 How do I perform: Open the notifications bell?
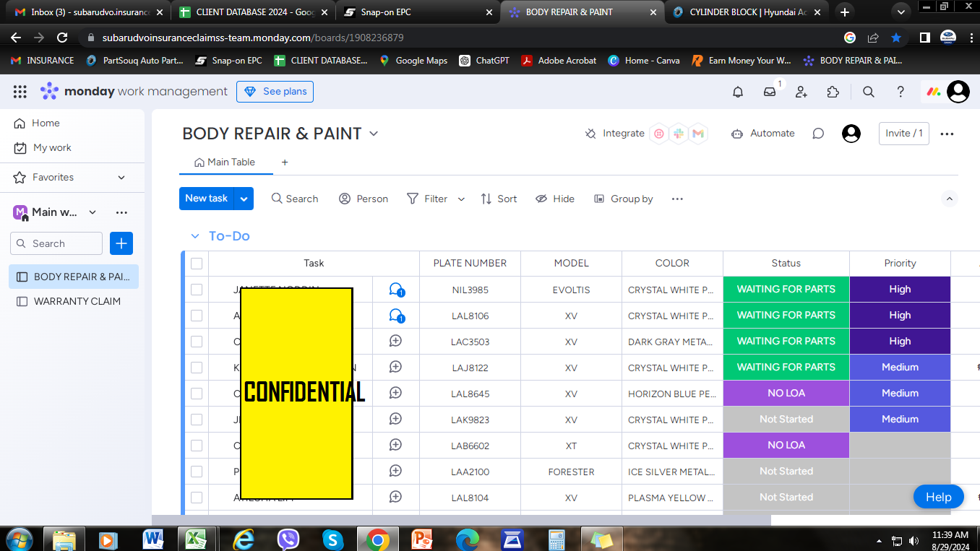pos(738,92)
